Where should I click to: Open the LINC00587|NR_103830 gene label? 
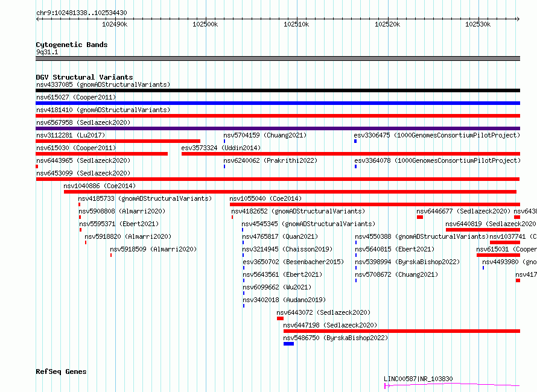point(418,379)
